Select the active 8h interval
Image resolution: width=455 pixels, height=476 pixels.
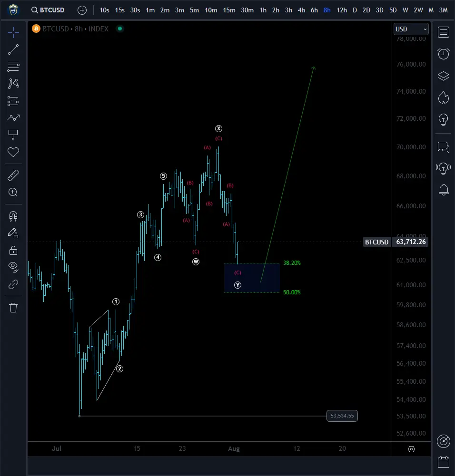coord(327,10)
